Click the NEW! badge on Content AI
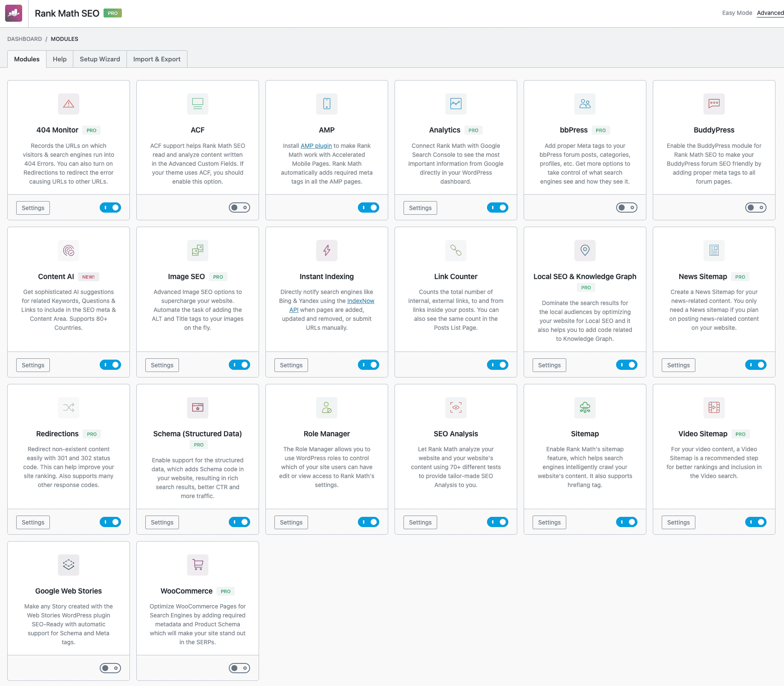Image resolution: width=784 pixels, height=686 pixels. click(x=89, y=277)
